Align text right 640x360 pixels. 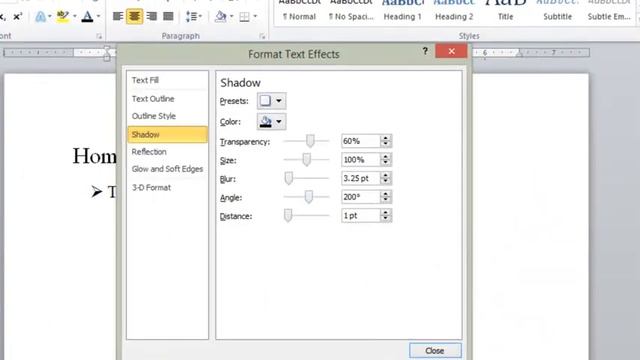point(151,17)
